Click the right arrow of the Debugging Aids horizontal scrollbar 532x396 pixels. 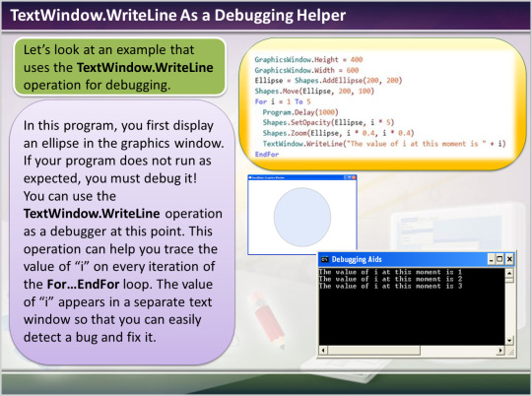(500, 350)
